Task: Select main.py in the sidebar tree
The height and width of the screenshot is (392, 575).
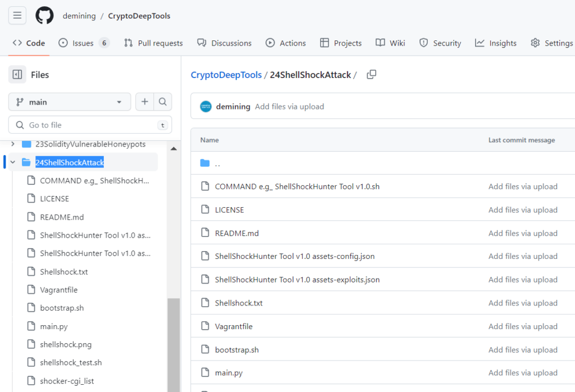Action: pyautogui.click(x=54, y=326)
